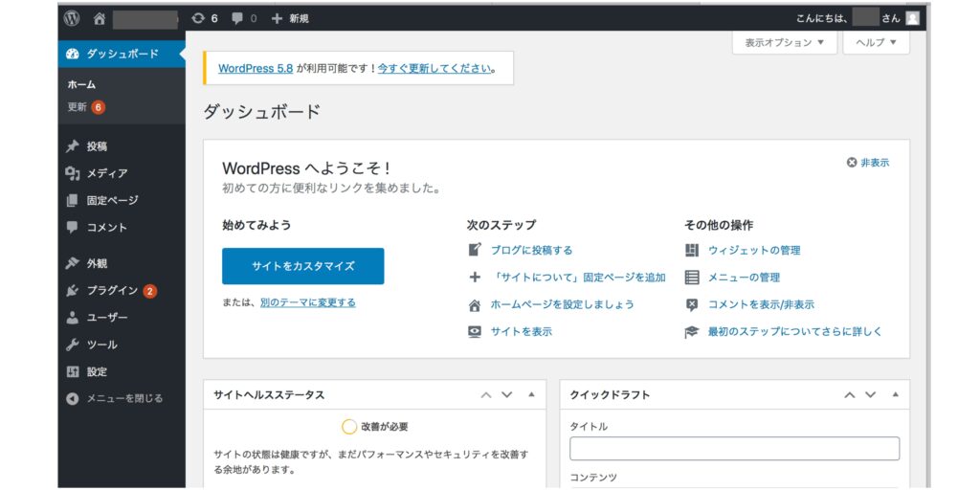This screenshot has width=980, height=490.
Task: Collapse クイックドラフト panel triangle
Action: pos(895,395)
